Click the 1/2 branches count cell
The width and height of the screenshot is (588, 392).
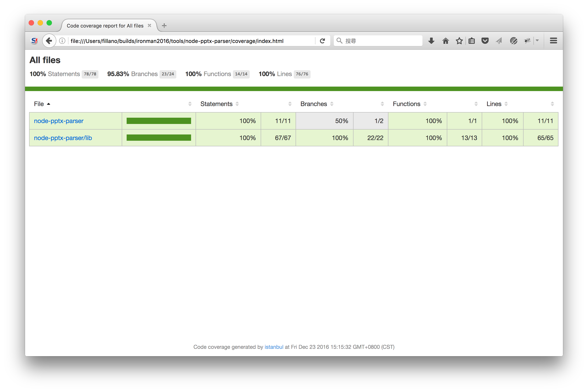(x=371, y=121)
